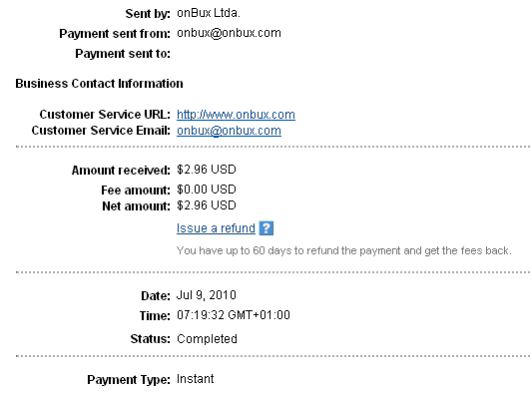Click the time 07:19:32 GMT+01:00
Screen dimensions: 532x393
pos(234,315)
